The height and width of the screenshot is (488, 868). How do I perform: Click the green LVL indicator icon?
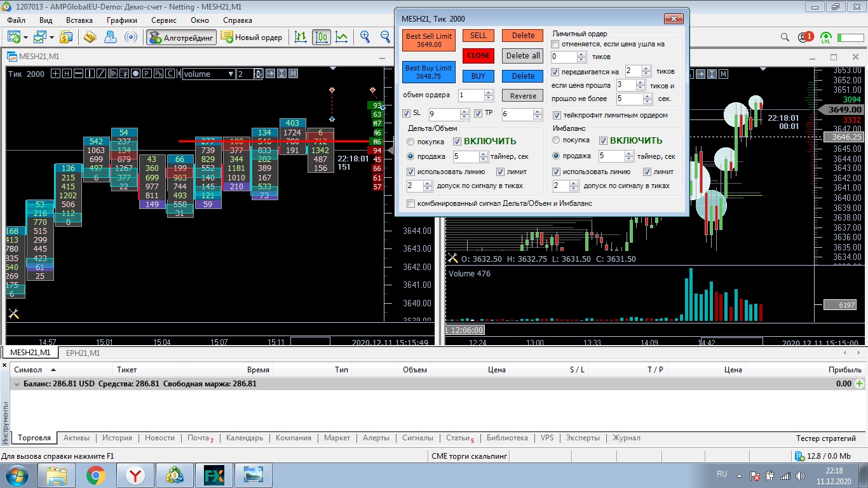(826, 37)
